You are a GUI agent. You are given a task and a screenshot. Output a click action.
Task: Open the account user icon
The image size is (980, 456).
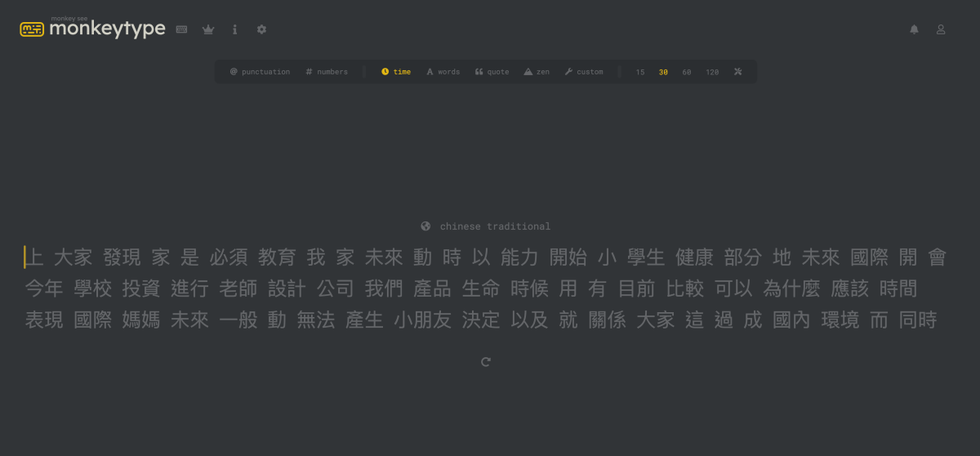(941, 29)
